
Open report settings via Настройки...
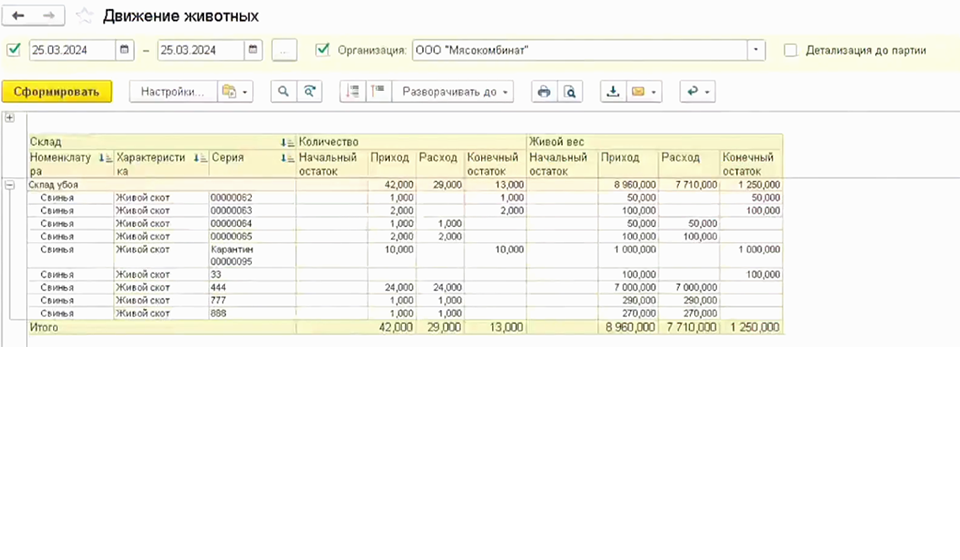click(173, 92)
